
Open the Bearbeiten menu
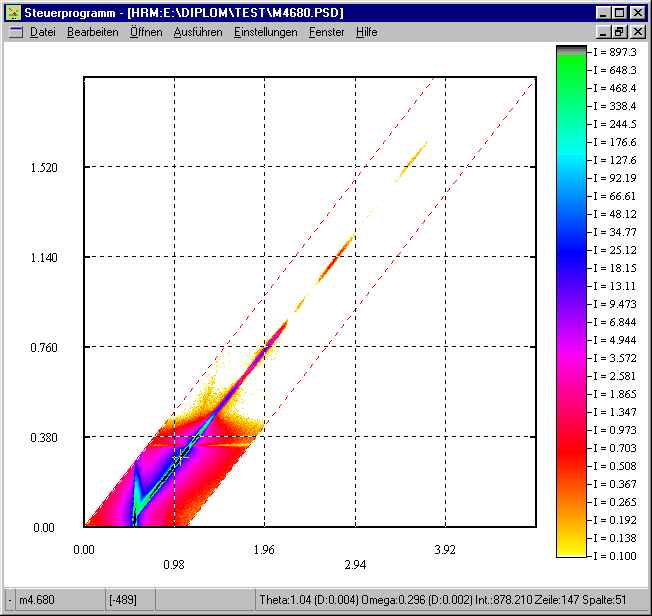point(92,32)
